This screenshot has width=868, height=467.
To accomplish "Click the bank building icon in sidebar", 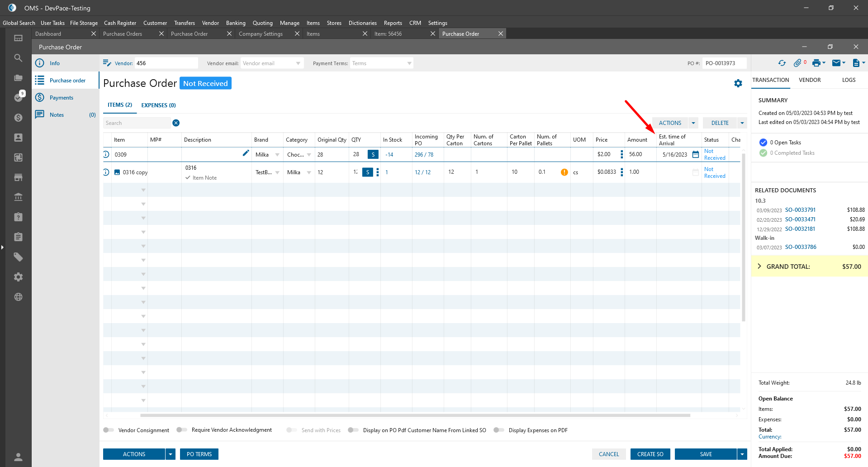I will 18,197.
